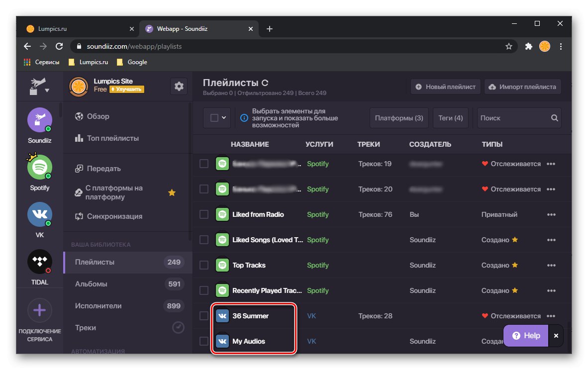Click the Импорт плейлиста button

[523, 87]
